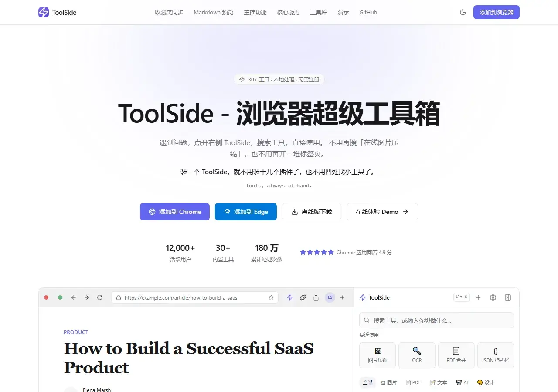This screenshot has width=558, height=392.
Task: Bookmark the page with the star icon
Action: point(271,297)
